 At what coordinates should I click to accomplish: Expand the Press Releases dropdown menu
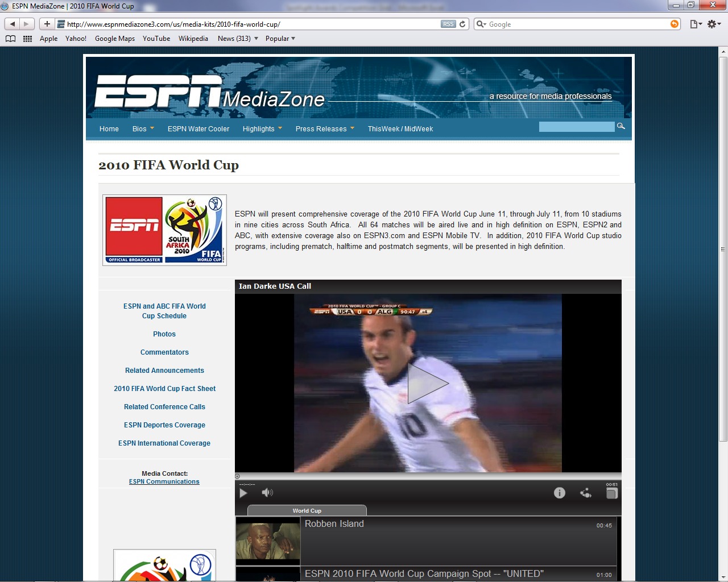click(x=324, y=129)
